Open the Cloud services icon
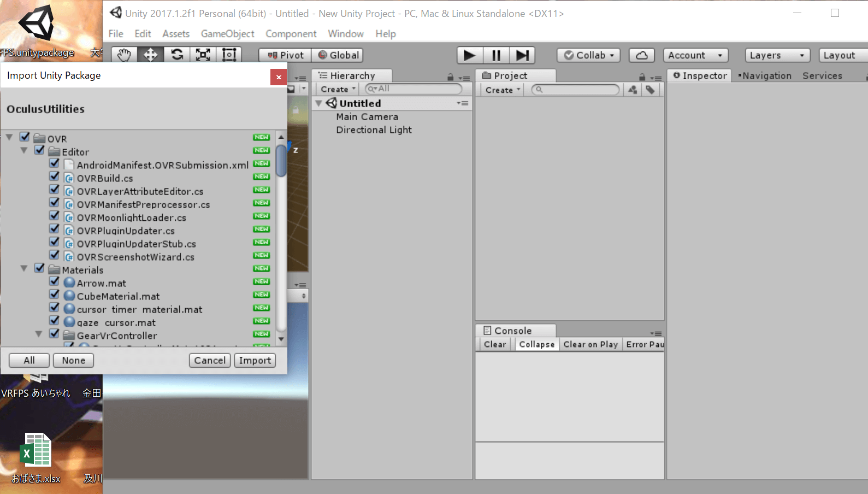 [642, 55]
